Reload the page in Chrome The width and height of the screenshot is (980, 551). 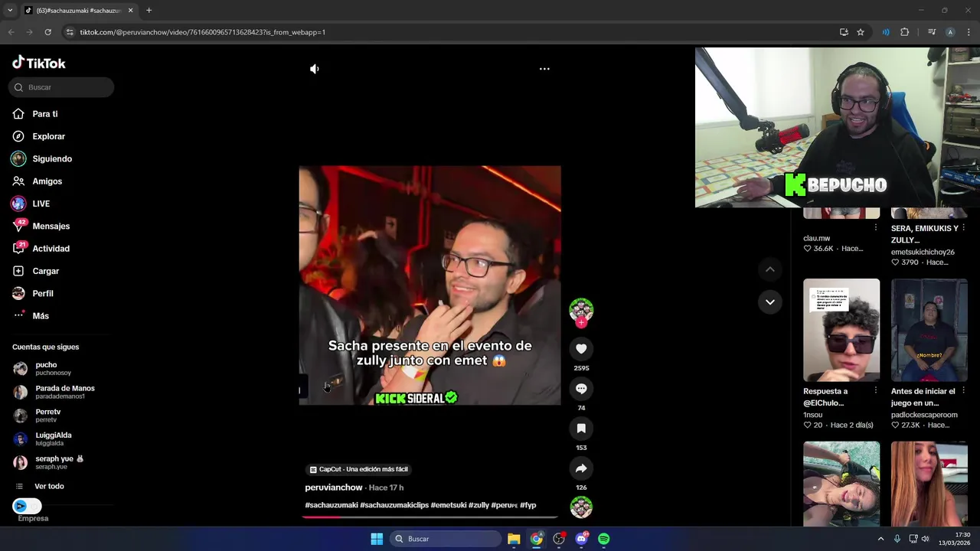click(x=47, y=32)
